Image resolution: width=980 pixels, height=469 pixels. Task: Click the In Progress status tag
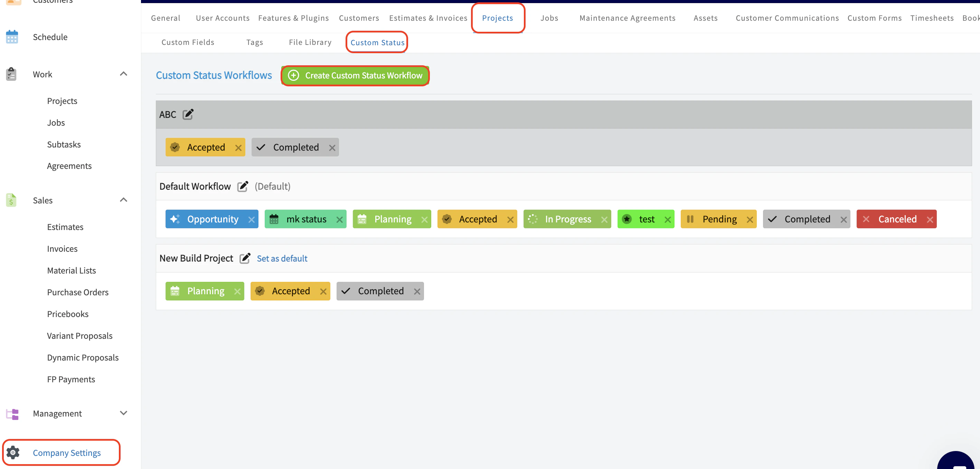(x=567, y=219)
